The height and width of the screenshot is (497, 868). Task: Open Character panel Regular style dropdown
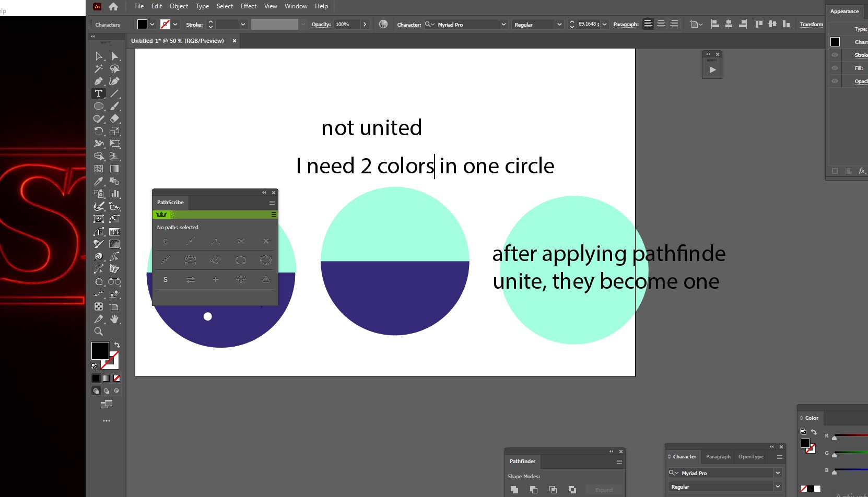(778, 487)
